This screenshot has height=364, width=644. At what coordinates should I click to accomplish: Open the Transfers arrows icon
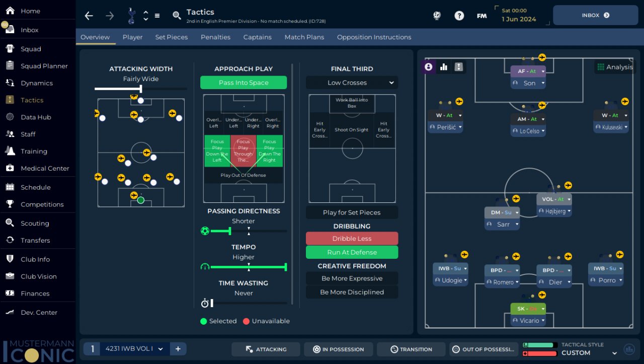coord(10,240)
